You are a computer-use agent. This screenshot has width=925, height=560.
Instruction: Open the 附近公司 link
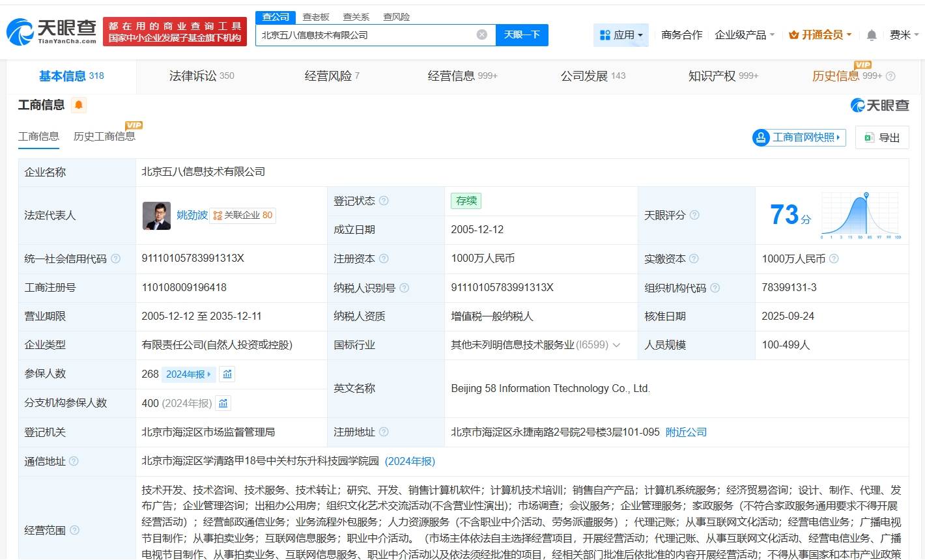coord(686,432)
